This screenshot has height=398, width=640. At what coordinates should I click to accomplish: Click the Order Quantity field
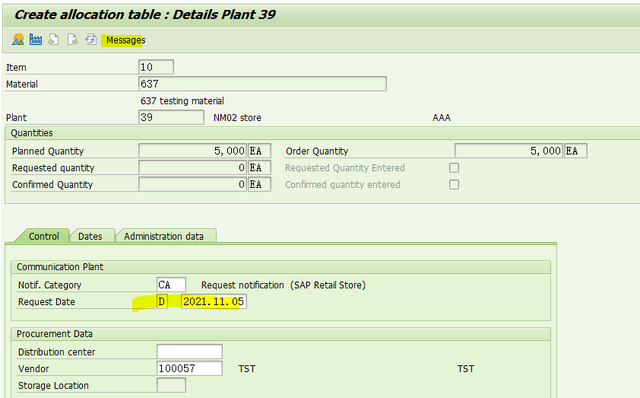[x=509, y=151]
